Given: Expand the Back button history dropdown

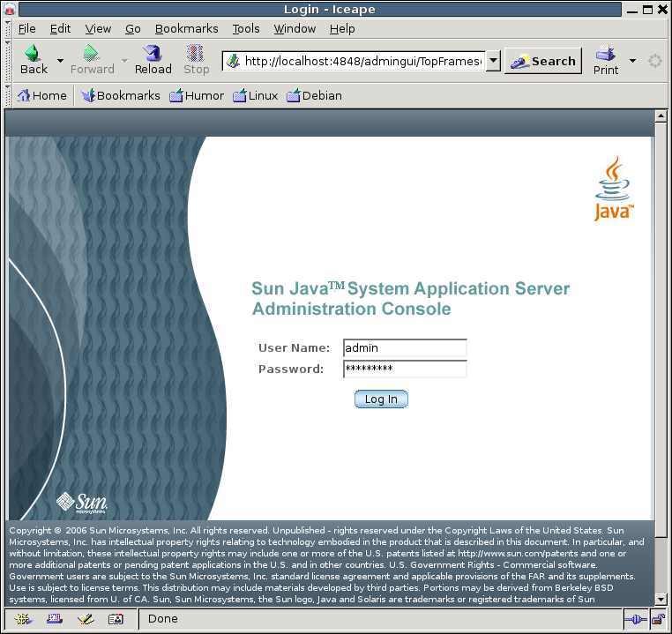Looking at the screenshot, I should coord(61,61).
